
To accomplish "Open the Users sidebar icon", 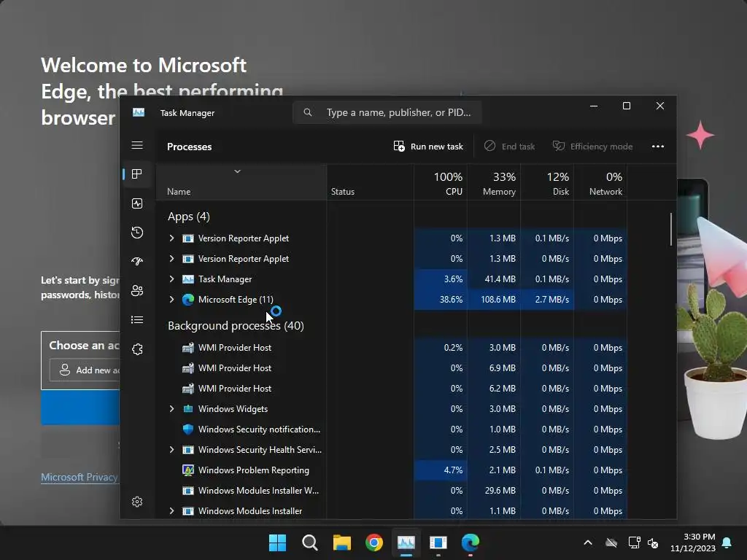I will tap(137, 290).
